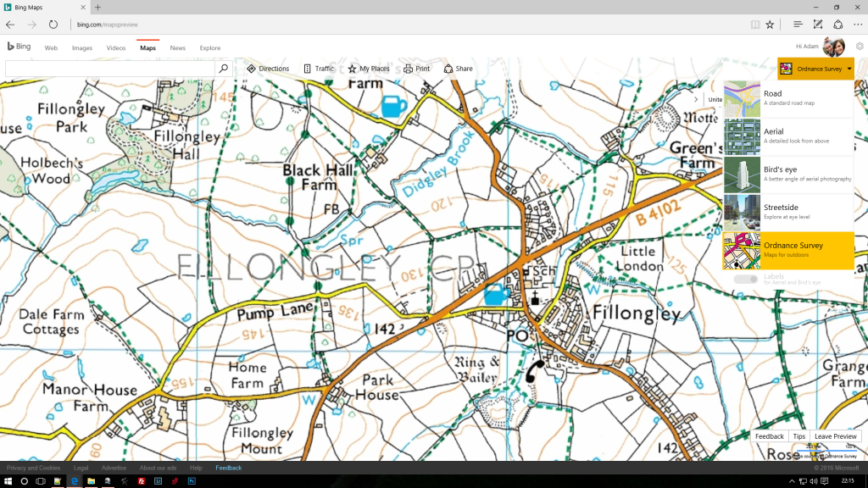Switch to the Explore tab
The image size is (868, 488).
pos(210,48)
